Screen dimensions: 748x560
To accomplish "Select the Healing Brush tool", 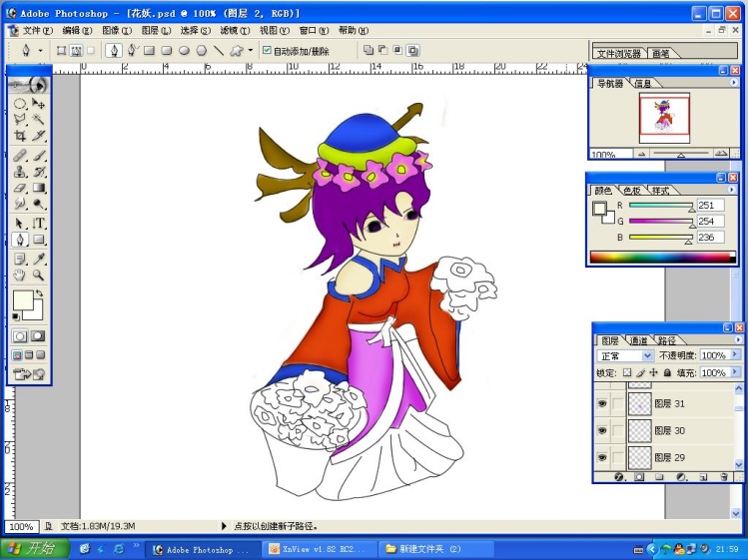I will (x=20, y=156).
